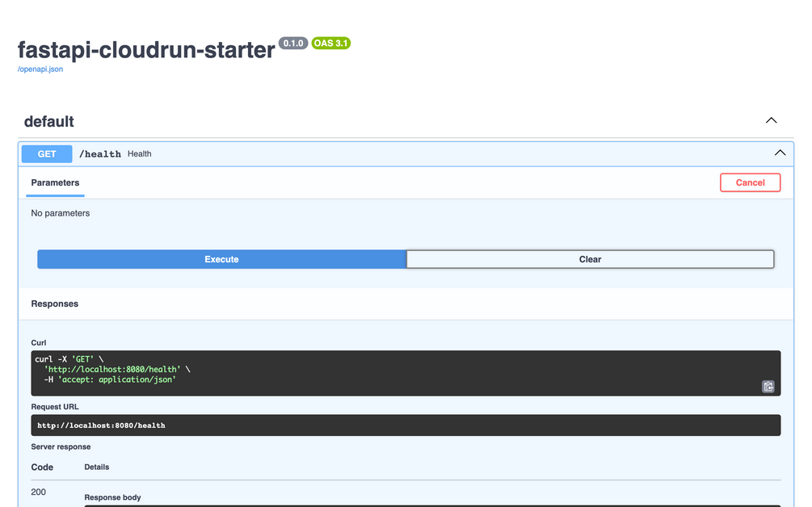The width and height of the screenshot is (812, 507).
Task: Click the 200 response code
Action: [x=38, y=492]
